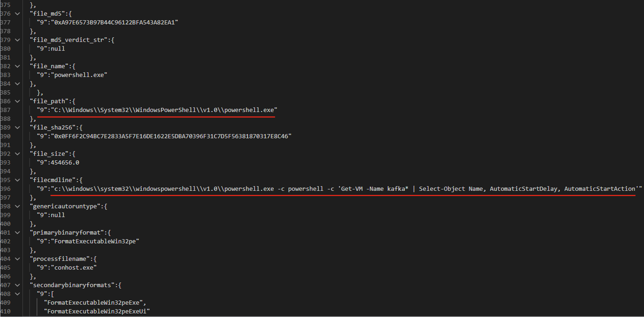Collapse the "processfilename" fold chevron
This screenshot has width=644, height=317.
17,259
